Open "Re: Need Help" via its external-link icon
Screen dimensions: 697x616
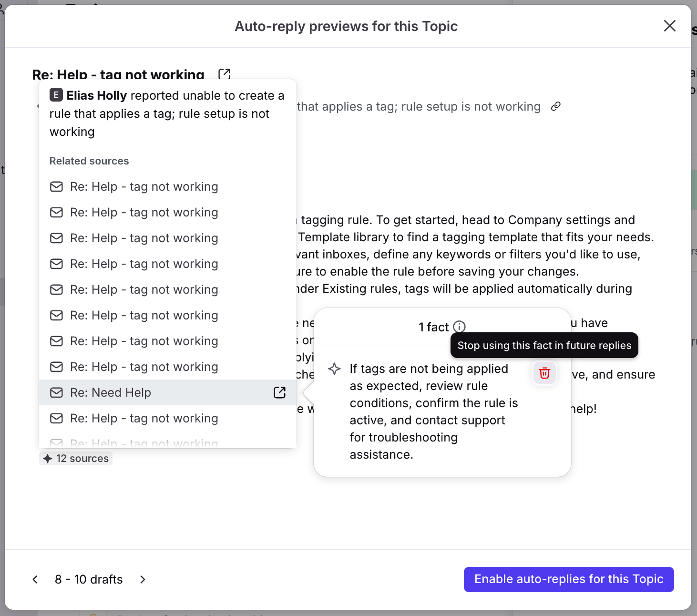[x=279, y=392]
